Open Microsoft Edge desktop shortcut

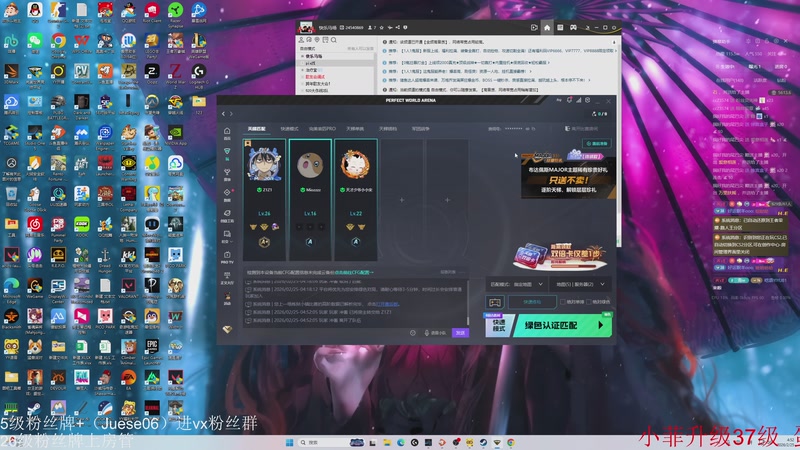(11, 290)
